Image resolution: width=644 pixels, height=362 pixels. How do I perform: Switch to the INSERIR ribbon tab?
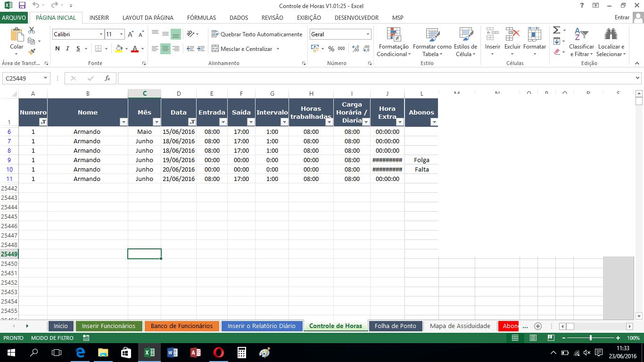tap(99, 17)
